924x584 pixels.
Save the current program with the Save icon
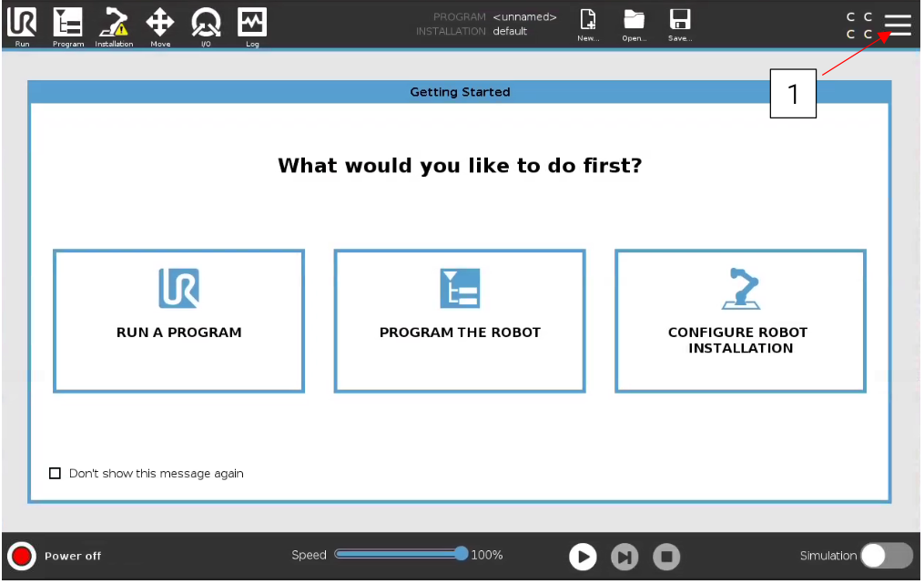click(x=679, y=25)
